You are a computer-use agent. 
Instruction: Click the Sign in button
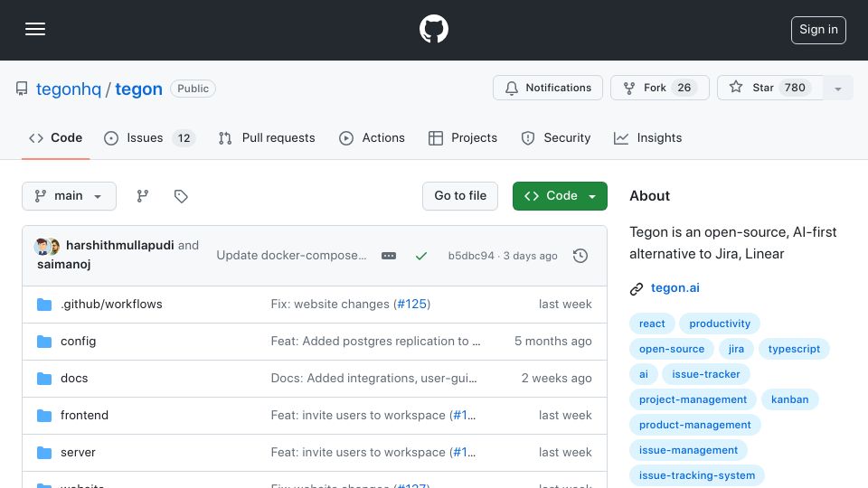click(818, 30)
